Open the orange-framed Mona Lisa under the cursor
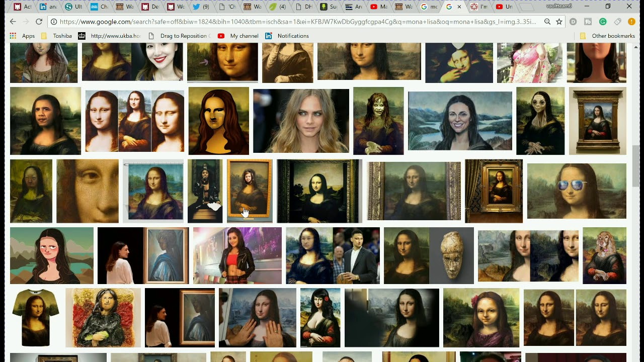644x362 pixels. 250,191
